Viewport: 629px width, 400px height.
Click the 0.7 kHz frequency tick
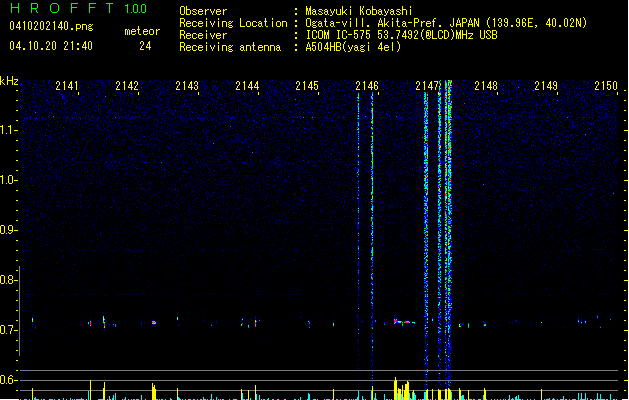click(x=8, y=330)
